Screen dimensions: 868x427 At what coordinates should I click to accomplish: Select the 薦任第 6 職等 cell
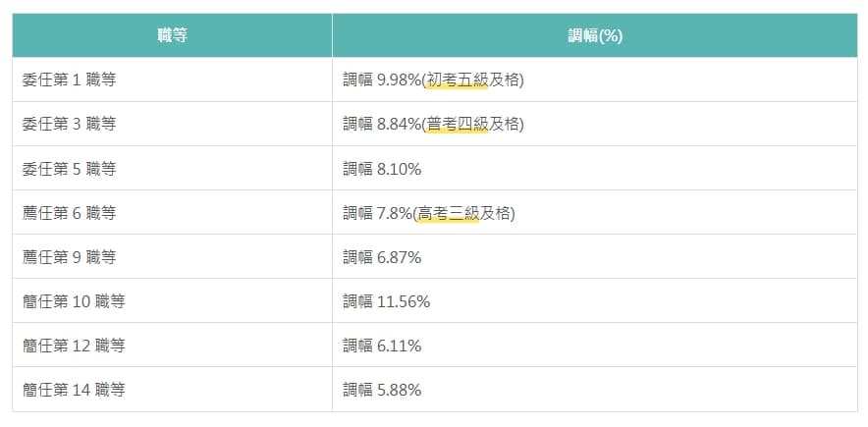click(x=172, y=212)
